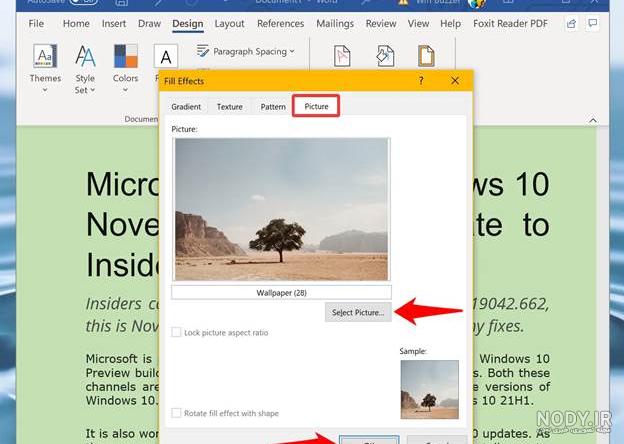Open the Foxit Reader PDF tab
The width and height of the screenshot is (624, 444).
pos(511,23)
